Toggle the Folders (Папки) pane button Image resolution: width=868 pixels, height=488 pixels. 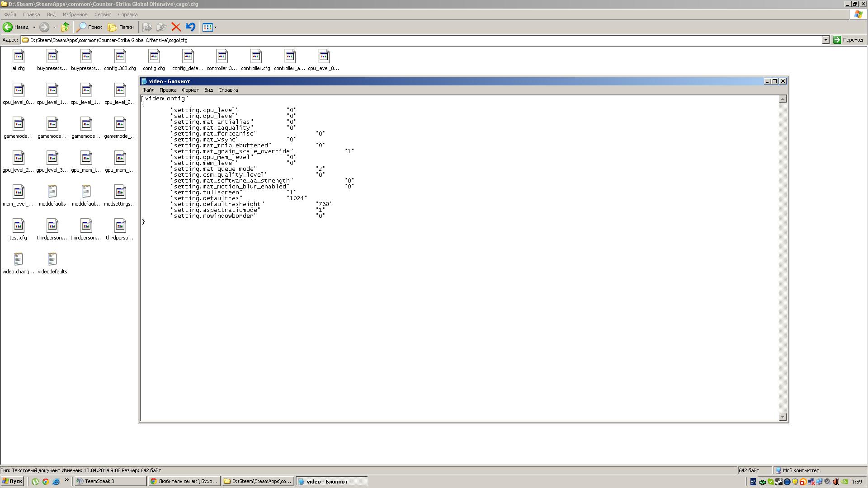point(121,27)
